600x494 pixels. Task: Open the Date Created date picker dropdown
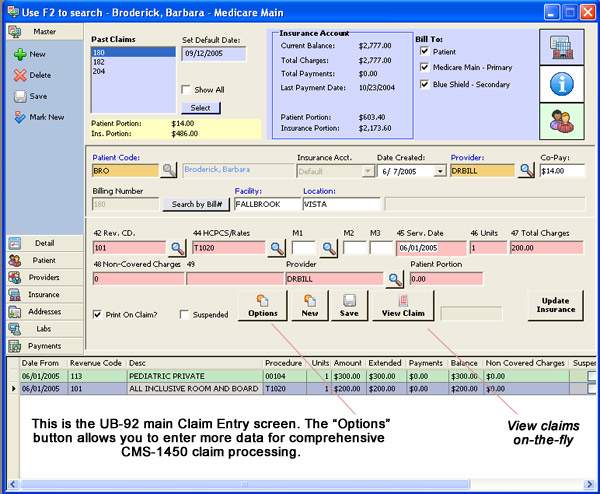(x=441, y=171)
